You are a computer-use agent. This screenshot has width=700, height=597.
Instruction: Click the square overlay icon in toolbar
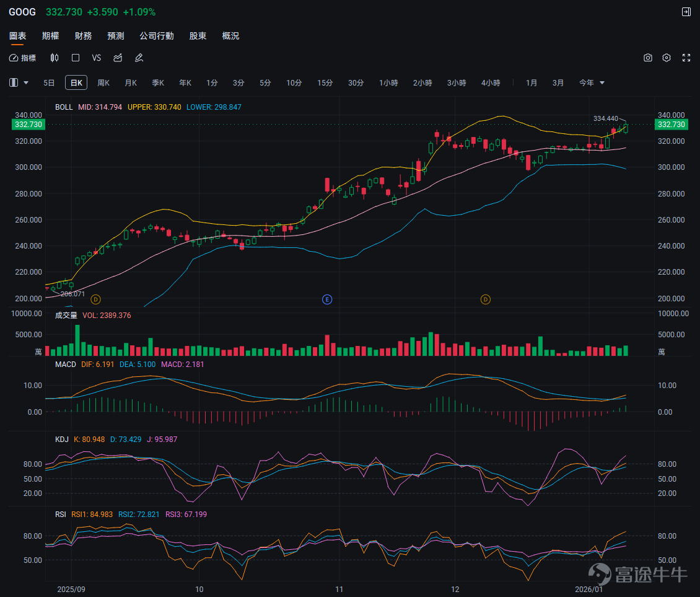[76, 58]
